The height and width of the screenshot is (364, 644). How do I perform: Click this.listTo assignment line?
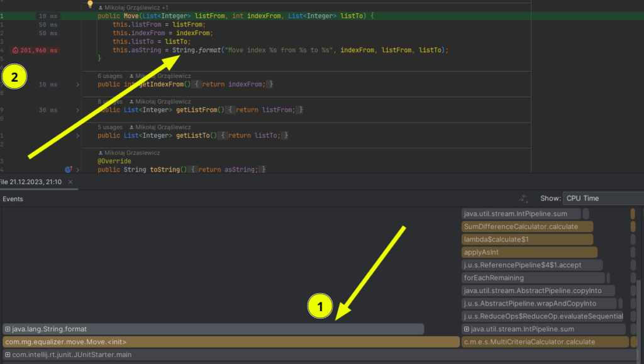coord(152,41)
